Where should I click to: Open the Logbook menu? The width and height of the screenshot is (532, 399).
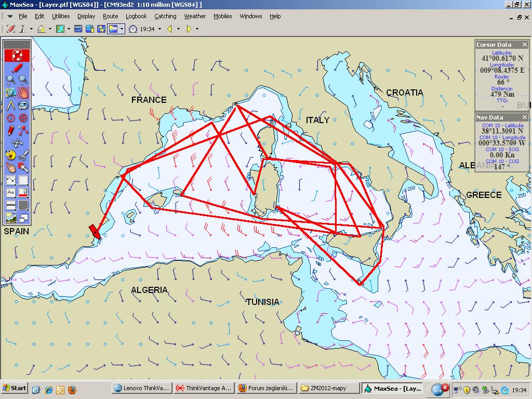137,16
